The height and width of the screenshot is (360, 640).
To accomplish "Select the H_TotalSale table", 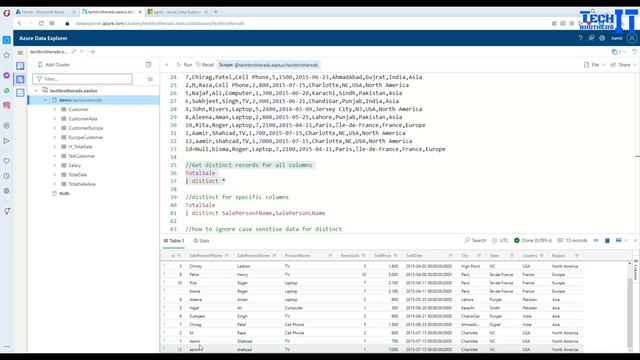I will click(80, 147).
